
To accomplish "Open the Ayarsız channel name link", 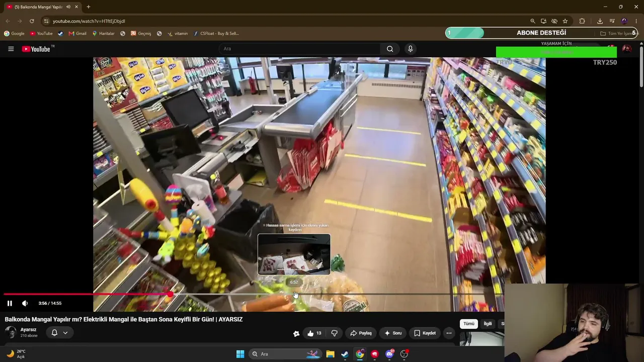I will click(28, 330).
